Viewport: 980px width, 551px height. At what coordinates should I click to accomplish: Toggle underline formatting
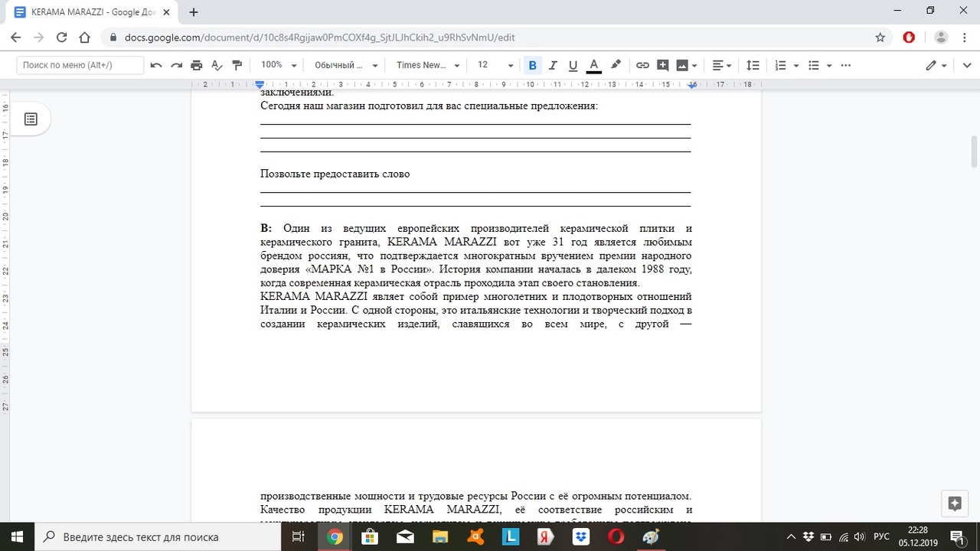(572, 65)
